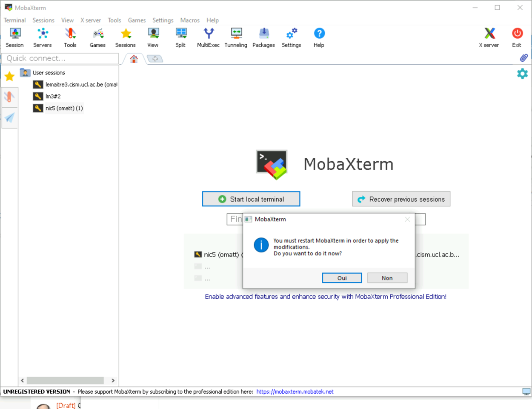This screenshot has width=532, height=409.
Task: Open the X server menu
Action: click(x=91, y=20)
